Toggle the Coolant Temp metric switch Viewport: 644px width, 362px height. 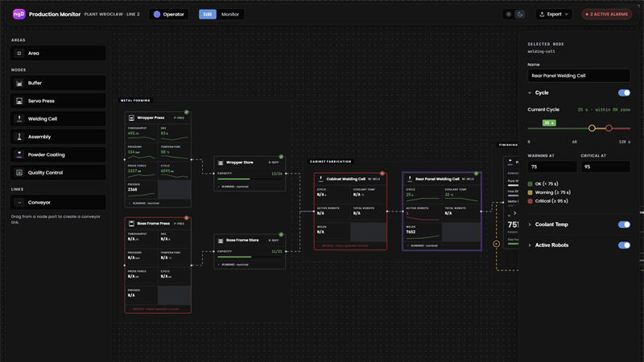pyautogui.click(x=624, y=224)
